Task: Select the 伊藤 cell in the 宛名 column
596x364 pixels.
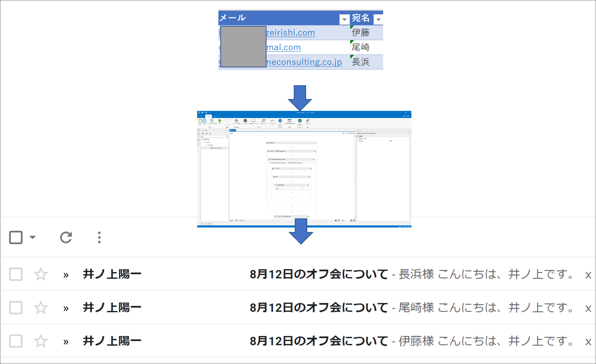Action: tap(366, 32)
